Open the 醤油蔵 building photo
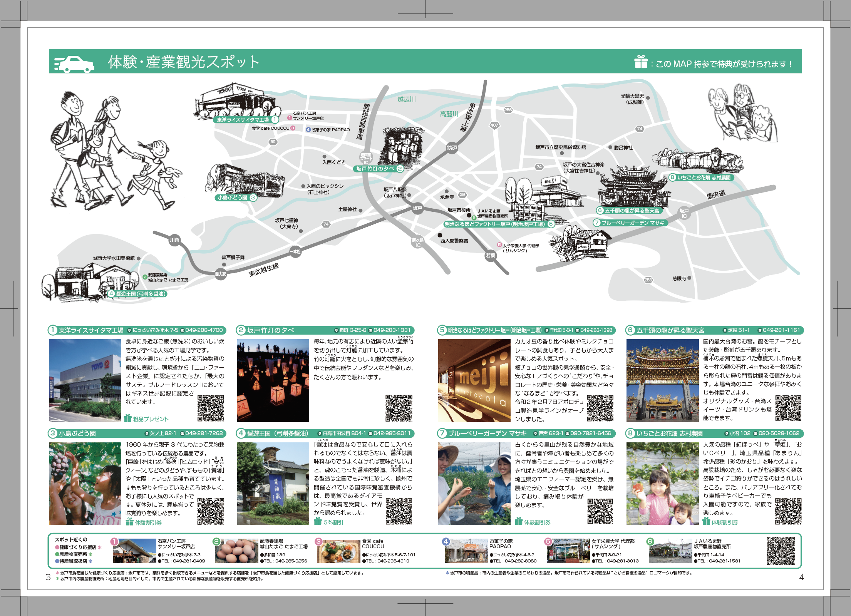Image resolution: width=851 pixels, height=616 pixels. click(x=273, y=484)
